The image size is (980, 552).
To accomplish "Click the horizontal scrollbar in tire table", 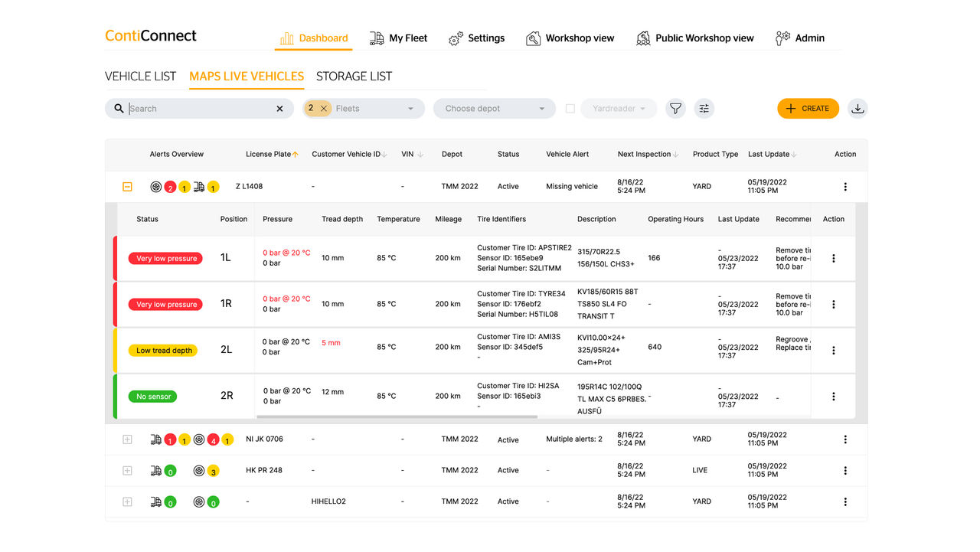I will pos(397,417).
